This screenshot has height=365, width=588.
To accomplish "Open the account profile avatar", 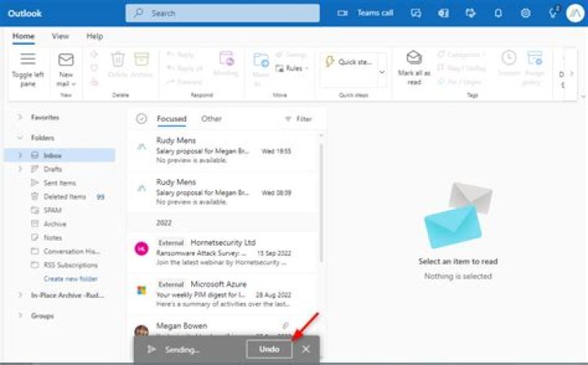I will pyautogui.click(x=575, y=13).
